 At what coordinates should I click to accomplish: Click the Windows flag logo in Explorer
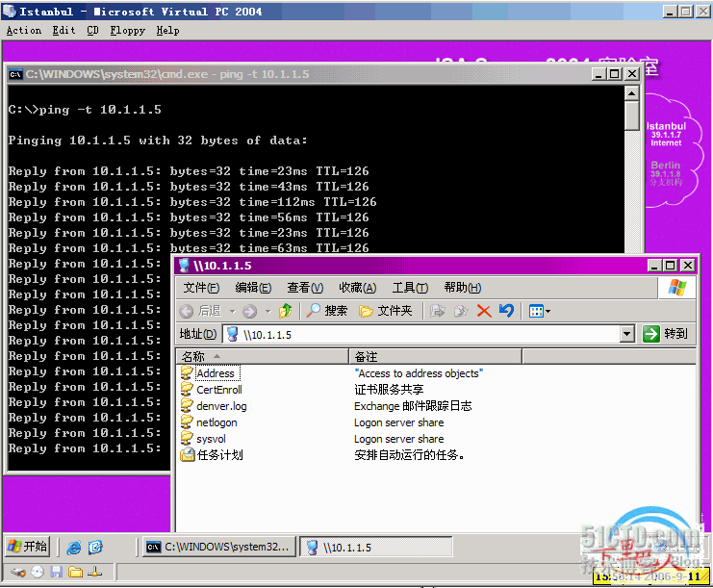pyautogui.click(x=676, y=288)
